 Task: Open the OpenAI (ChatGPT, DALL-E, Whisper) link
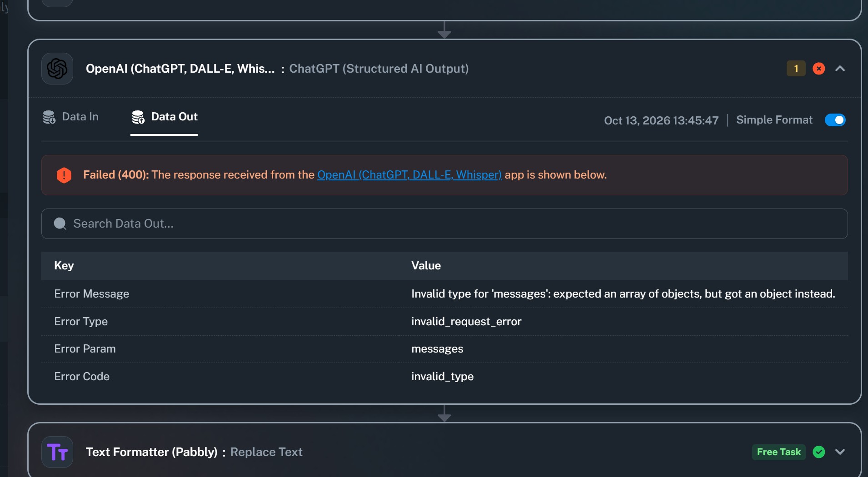409,175
